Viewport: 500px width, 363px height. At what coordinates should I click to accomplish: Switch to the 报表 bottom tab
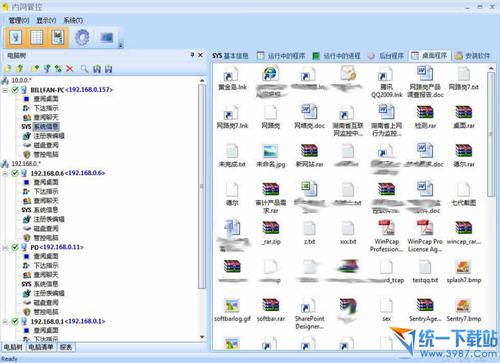66,347
